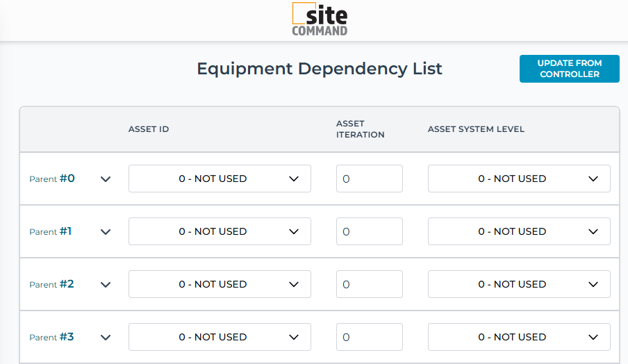The width and height of the screenshot is (628, 364).
Task: Focus Asset Iteration field for Parent #3
Action: [x=370, y=337]
